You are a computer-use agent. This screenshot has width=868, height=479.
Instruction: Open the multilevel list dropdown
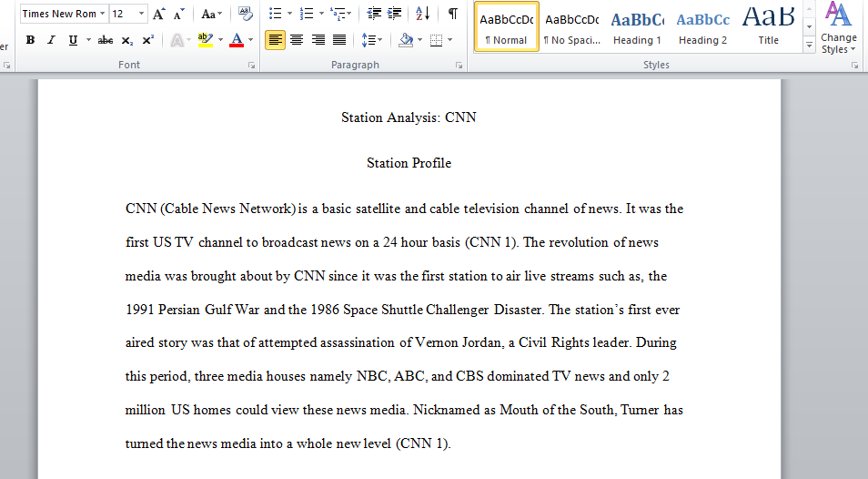(x=340, y=14)
